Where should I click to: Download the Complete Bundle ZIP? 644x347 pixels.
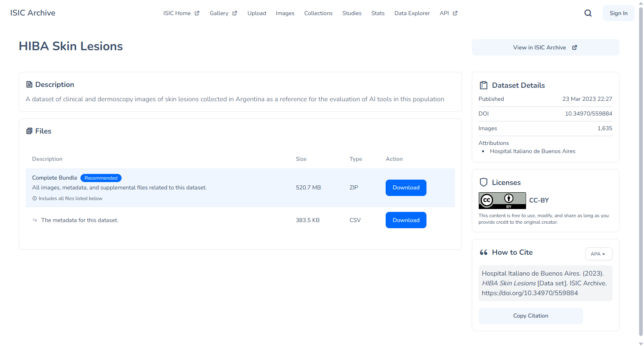pyautogui.click(x=406, y=188)
